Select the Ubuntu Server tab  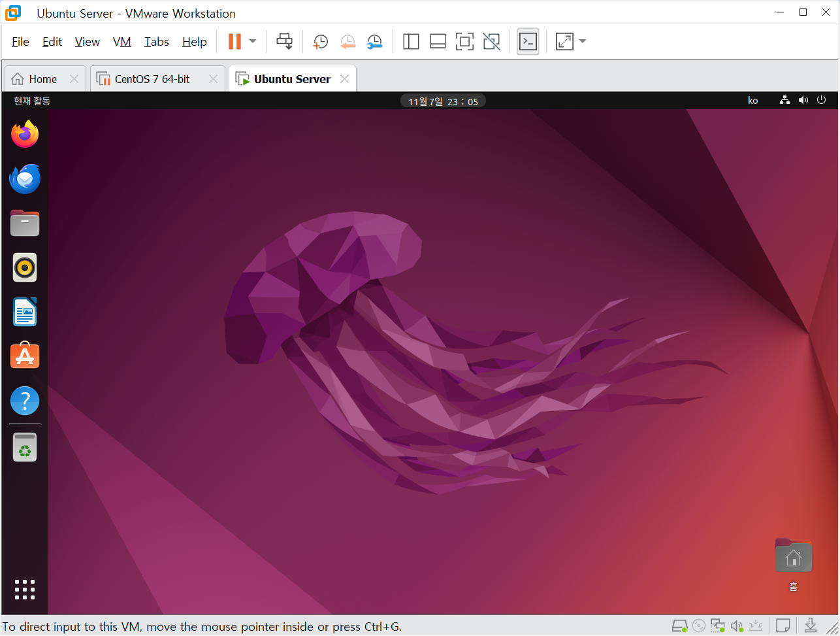292,79
